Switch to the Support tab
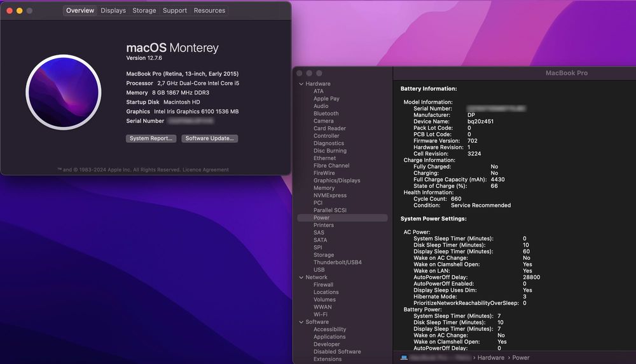This screenshot has width=636, height=364. pos(175,11)
